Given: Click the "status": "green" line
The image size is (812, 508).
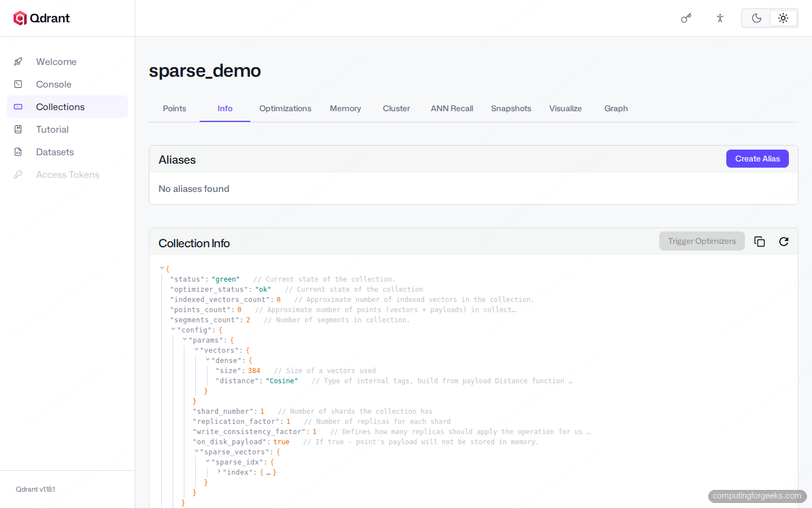Looking at the screenshot, I should tap(205, 279).
